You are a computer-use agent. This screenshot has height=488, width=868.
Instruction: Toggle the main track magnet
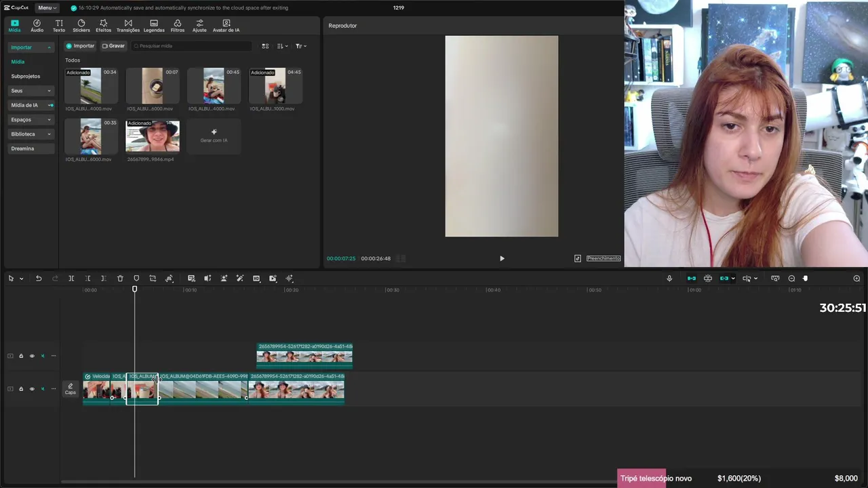point(692,279)
